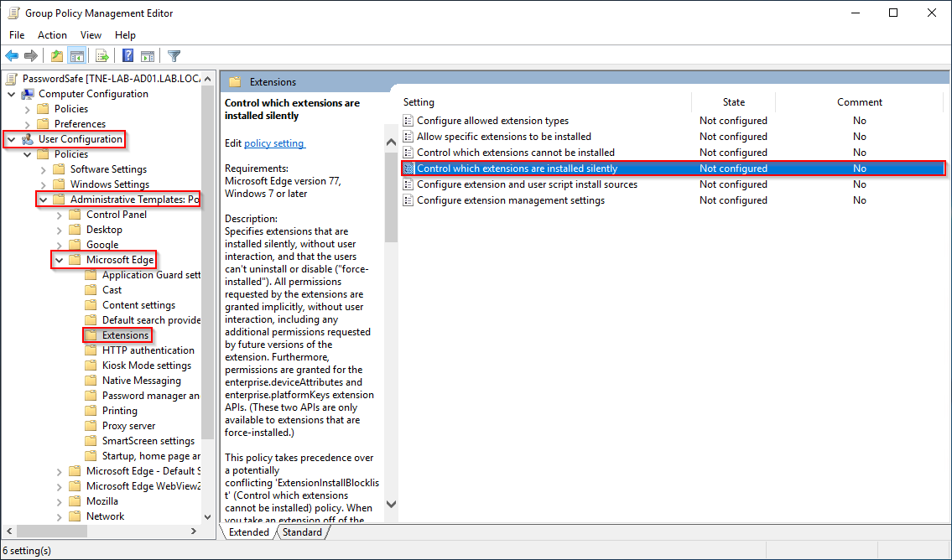The height and width of the screenshot is (560, 952).
Task: Select the Extensions folder in the tree
Action: tap(125, 334)
